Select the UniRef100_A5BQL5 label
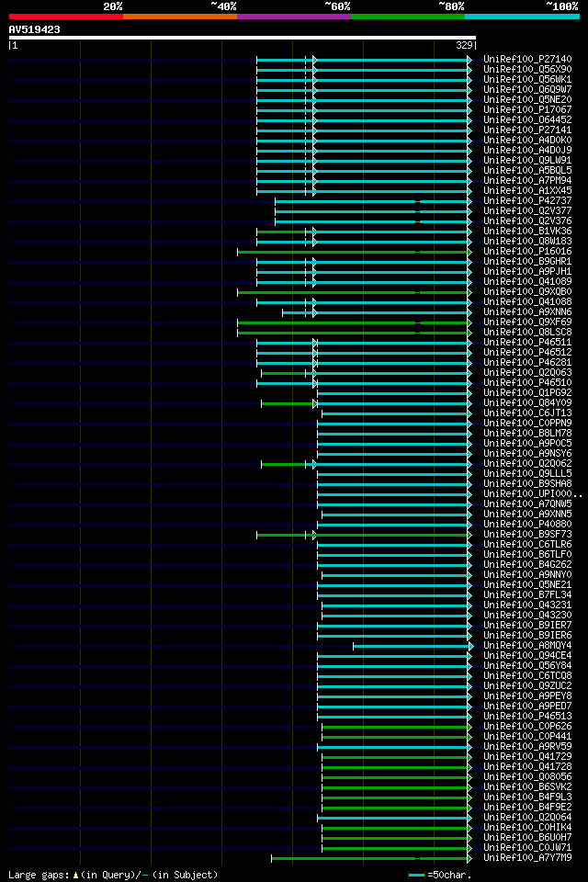Screen dimensions: 588x882 tap(527, 171)
